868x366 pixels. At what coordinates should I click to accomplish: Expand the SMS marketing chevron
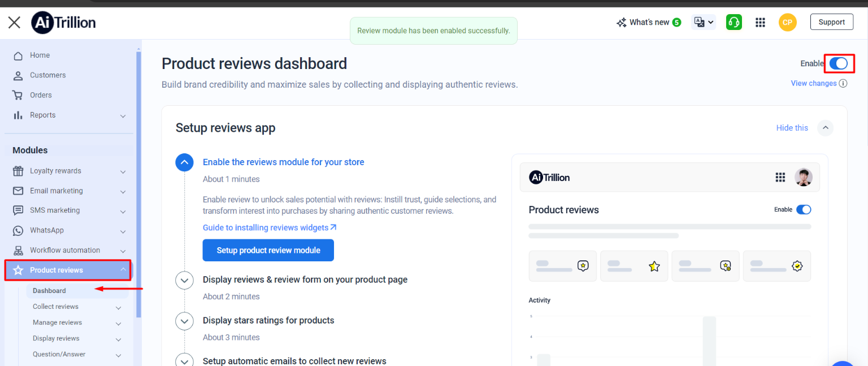pyautogui.click(x=123, y=211)
